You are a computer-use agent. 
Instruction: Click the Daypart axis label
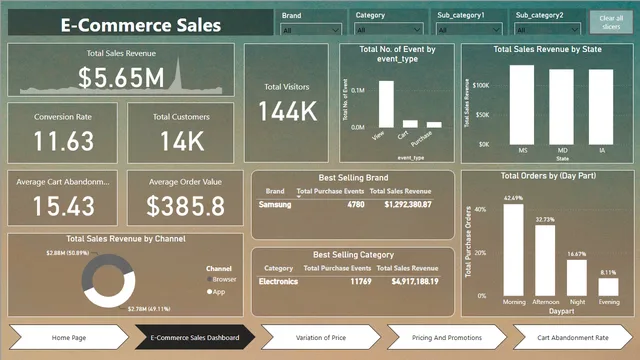pos(561,311)
